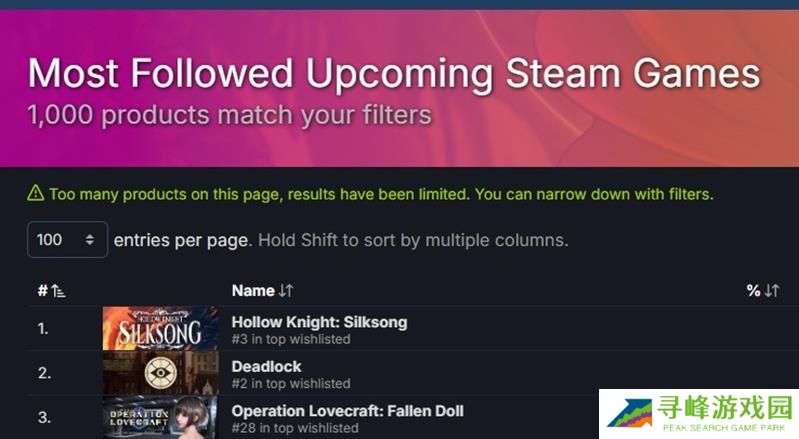
Task: Open the entries per page dropdown
Action: 67,239
